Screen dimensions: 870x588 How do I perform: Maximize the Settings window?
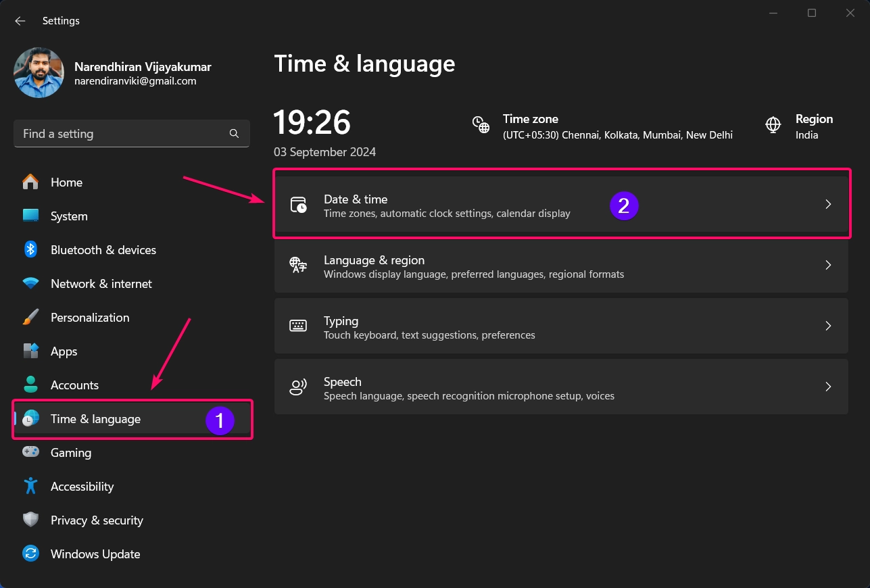coord(812,13)
